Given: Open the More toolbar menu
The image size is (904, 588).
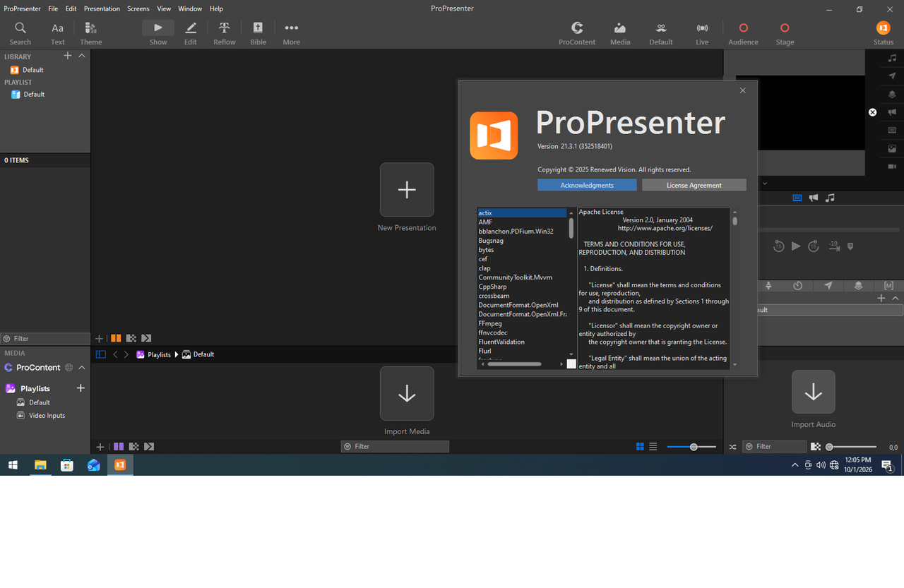Looking at the screenshot, I should 292,33.
